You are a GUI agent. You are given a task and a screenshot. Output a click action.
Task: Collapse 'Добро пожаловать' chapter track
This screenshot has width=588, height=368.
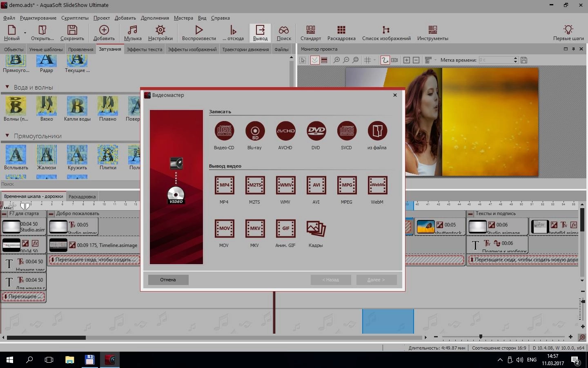[x=51, y=213]
